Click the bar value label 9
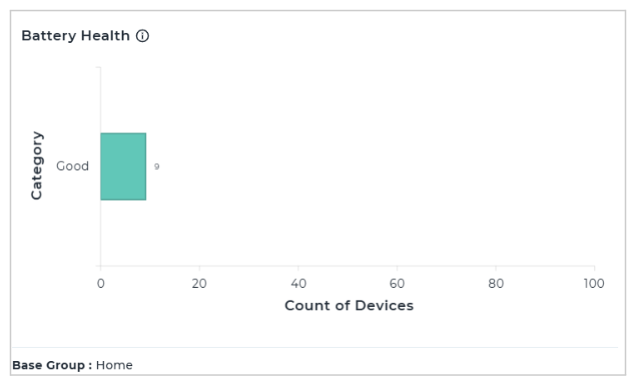 pyautogui.click(x=156, y=166)
